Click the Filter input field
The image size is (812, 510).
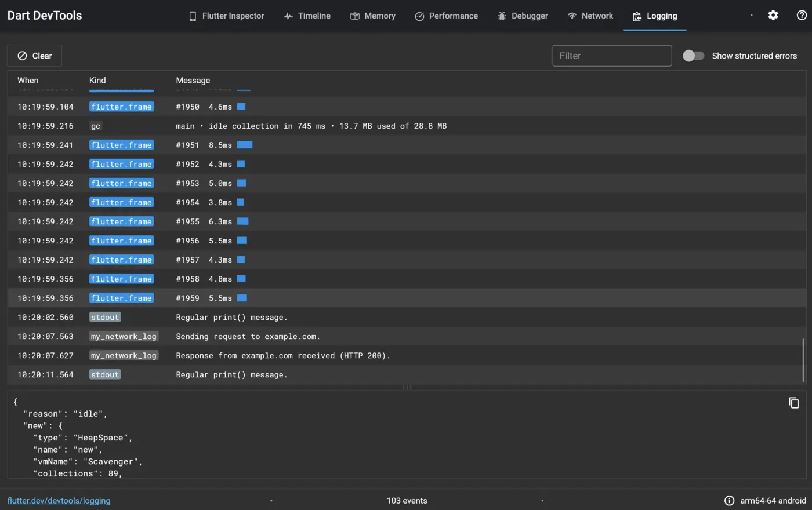point(612,56)
